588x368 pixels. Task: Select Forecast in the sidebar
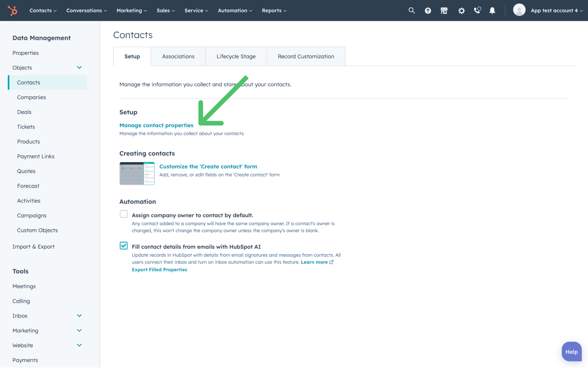click(x=28, y=186)
